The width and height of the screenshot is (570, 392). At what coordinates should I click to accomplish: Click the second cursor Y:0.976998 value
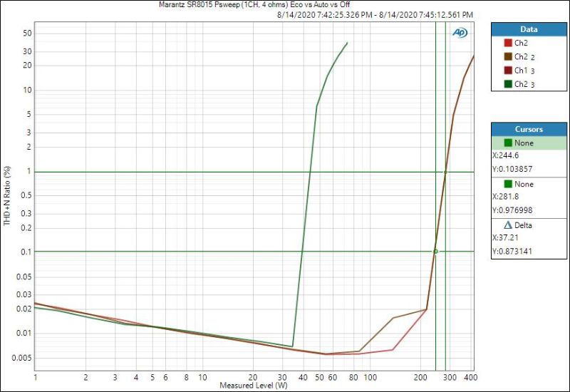tap(513, 210)
